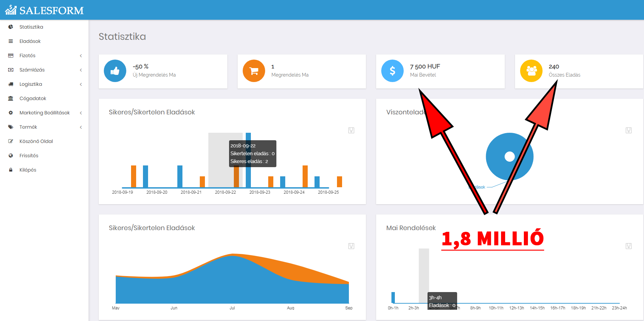The image size is (644, 321).
Task: Open the Eladások menu item
Action: click(x=30, y=41)
